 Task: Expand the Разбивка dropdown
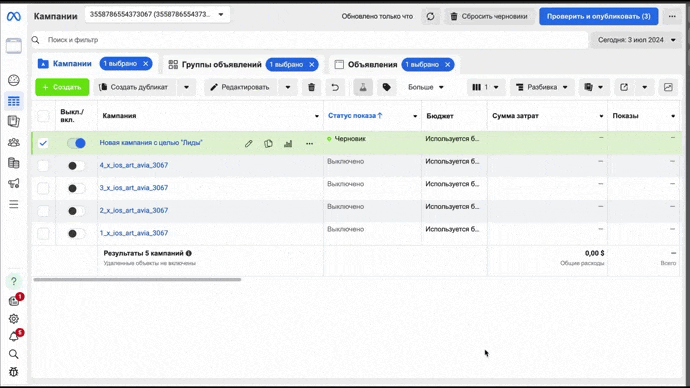coord(542,87)
